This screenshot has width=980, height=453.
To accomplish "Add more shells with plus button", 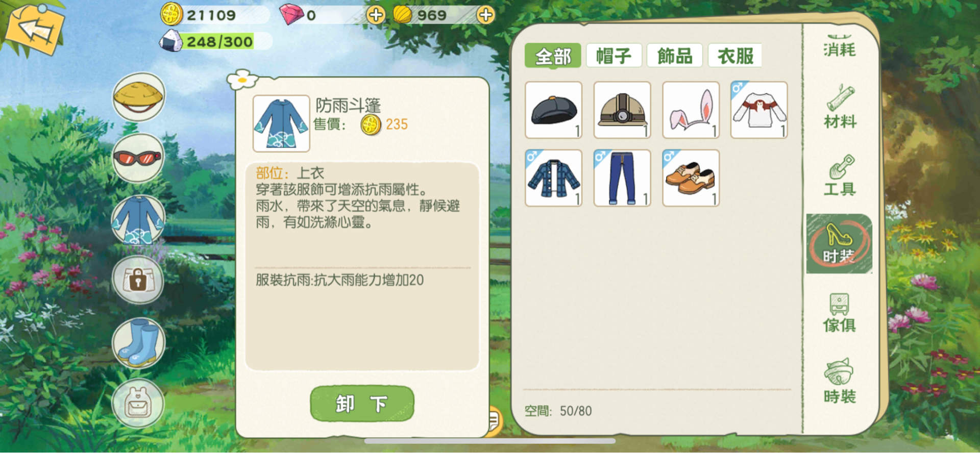I will (485, 15).
